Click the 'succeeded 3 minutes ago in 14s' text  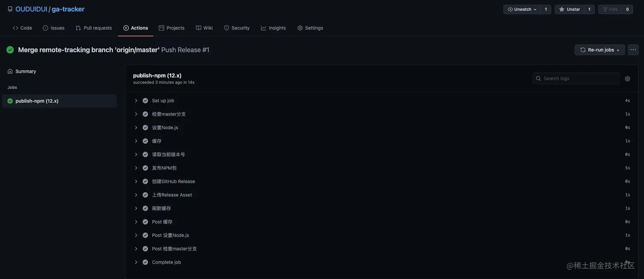coord(164,83)
